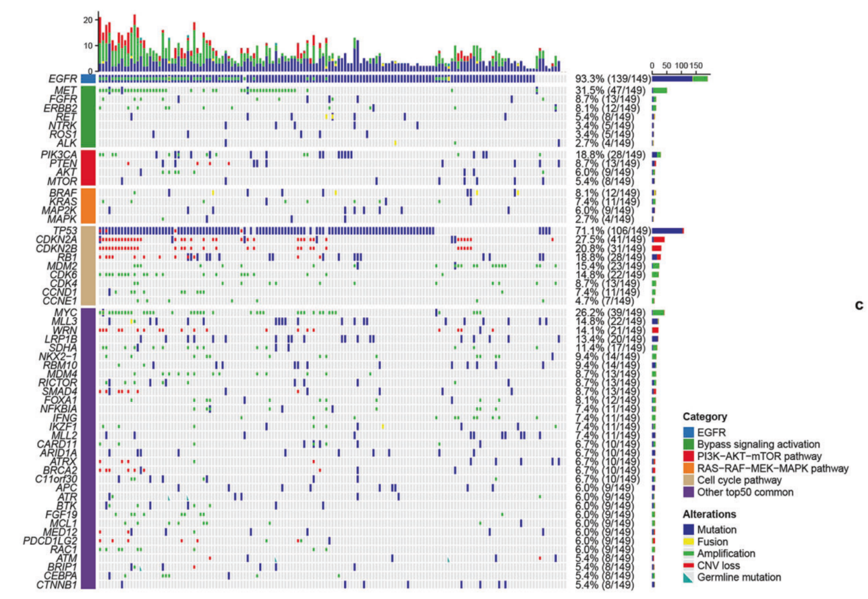The height and width of the screenshot is (599, 868).
Task: Click the purple Other top50 common swatch
Action: click(x=689, y=492)
